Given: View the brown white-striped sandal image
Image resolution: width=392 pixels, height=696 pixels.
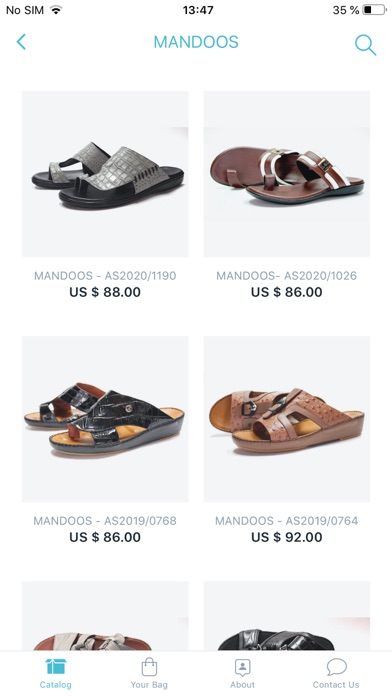Looking at the screenshot, I should pyautogui.click(x=287, y=174).
